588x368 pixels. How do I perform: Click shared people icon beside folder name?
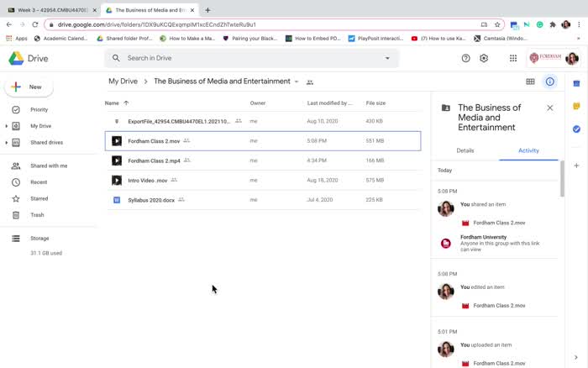point(310,82)
